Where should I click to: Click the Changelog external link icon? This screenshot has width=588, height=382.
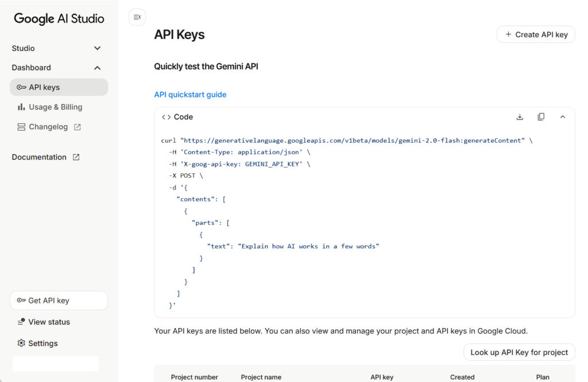click(x=78, y=127)
